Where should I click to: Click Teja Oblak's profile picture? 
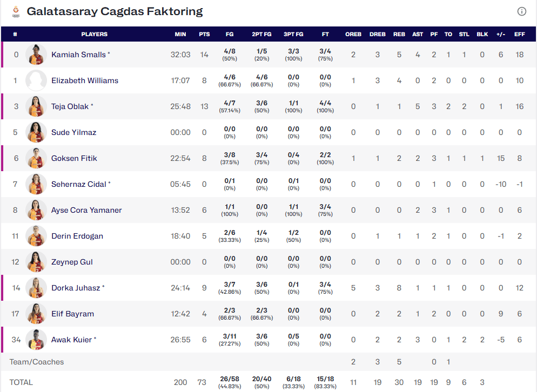[x=36, y=106]
